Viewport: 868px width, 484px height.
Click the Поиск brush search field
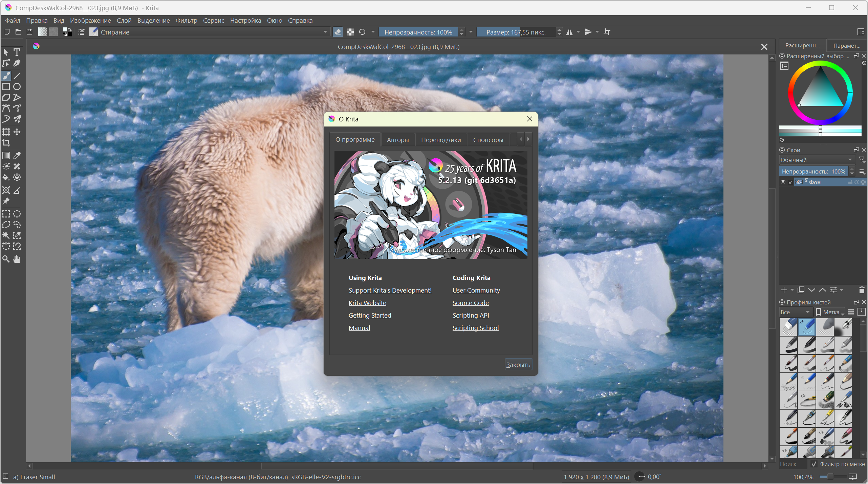pos(793,464)
